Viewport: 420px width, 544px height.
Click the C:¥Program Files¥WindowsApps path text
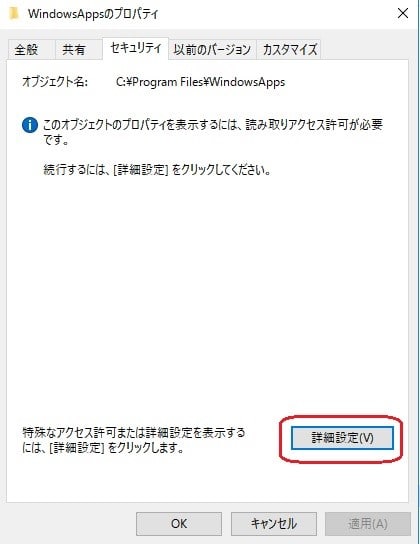point(200,82)
